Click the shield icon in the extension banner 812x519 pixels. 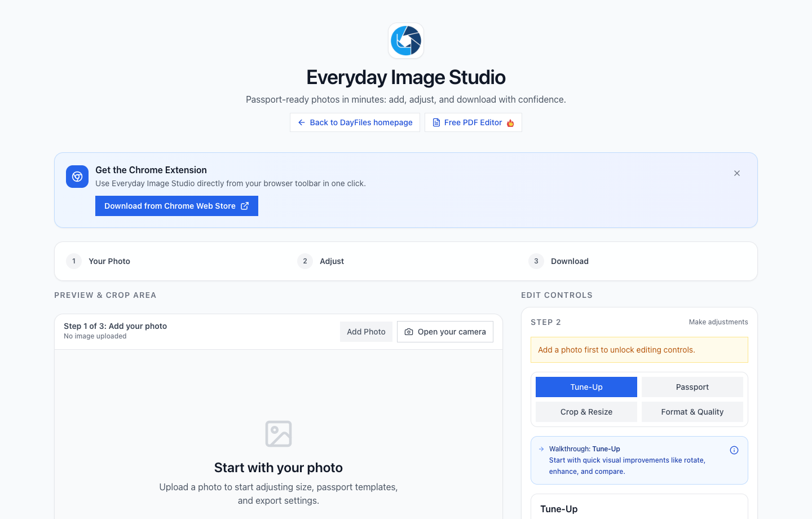[x=77, y=176]
